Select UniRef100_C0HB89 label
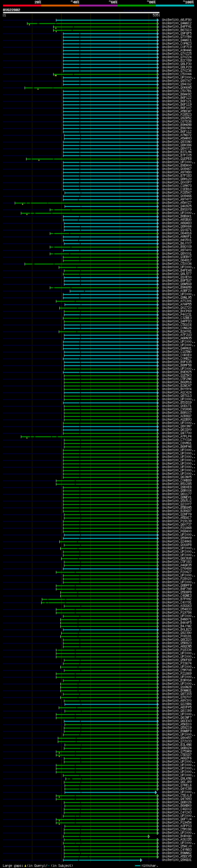197x868 pixels. (x=177, y=481)
